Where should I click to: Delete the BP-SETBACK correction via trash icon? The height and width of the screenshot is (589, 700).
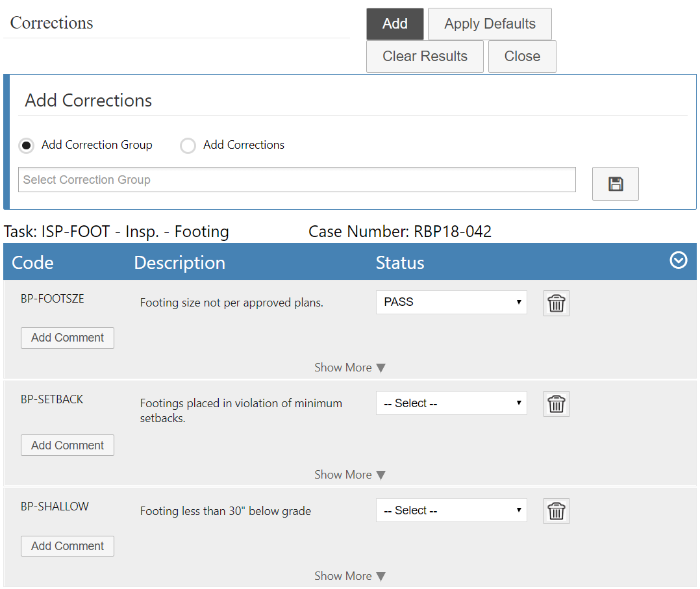click(556, 404)
